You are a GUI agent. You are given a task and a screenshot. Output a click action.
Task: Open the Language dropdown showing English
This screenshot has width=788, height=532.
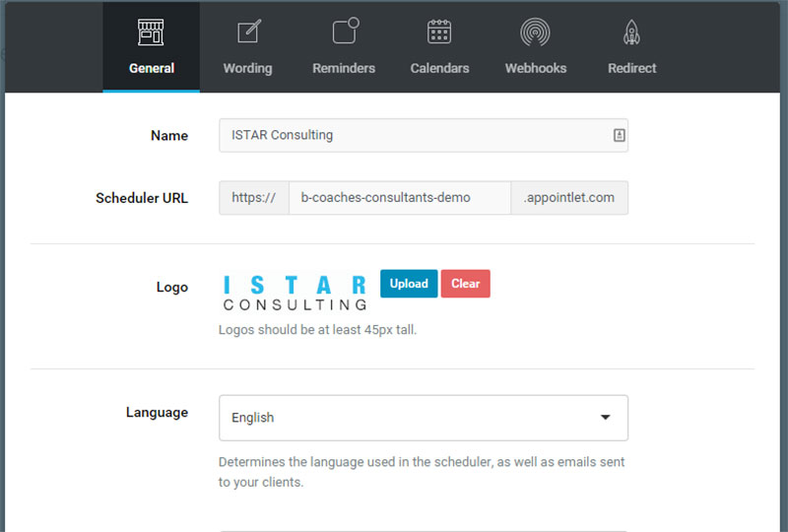pos(424,418)
